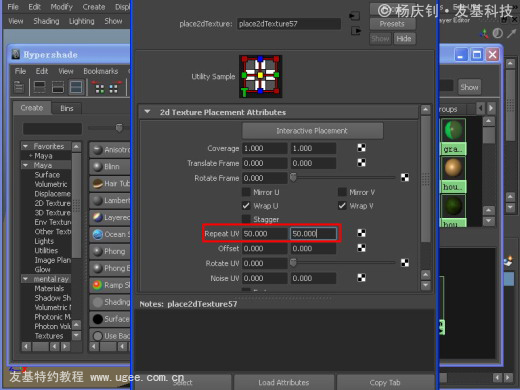520x390 pixels.
Task: Click the Coverage map connection checker icon
Action: 361,148
